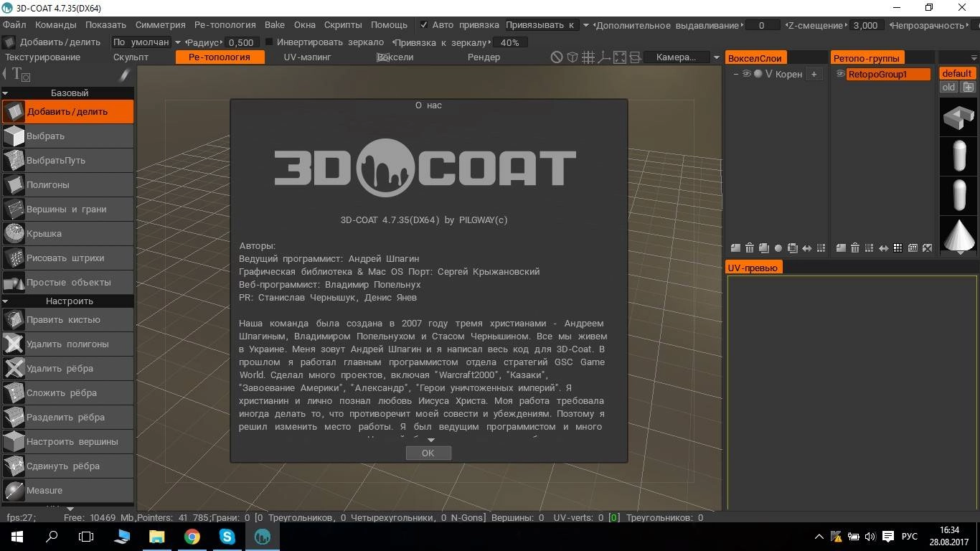
Task: Select the Удалить рёбра tool
Action: [x=67, y=369]
